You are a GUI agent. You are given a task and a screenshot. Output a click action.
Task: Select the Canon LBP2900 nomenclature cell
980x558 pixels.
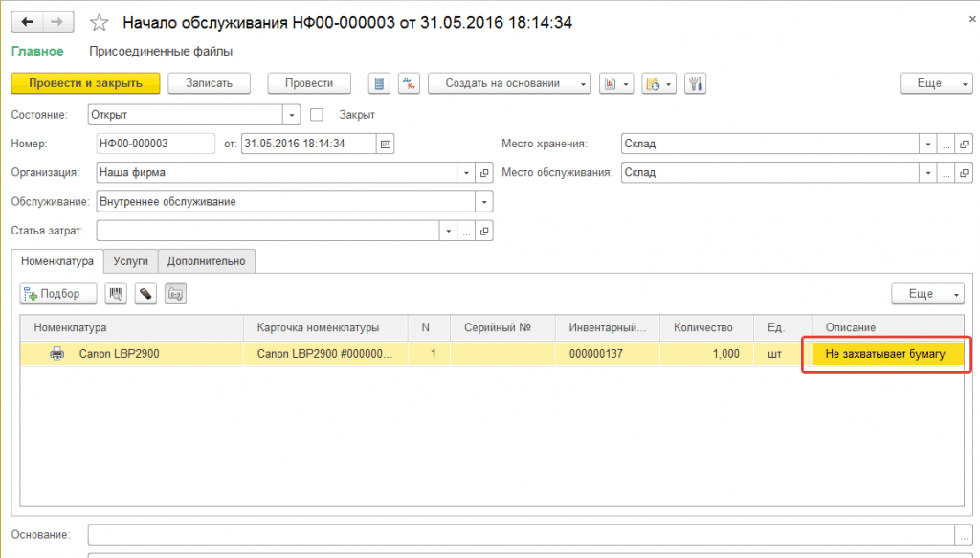coord(132,354)
